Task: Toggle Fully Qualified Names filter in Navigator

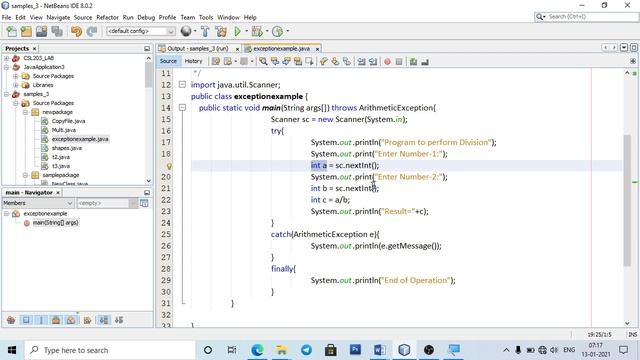Action: 87,320
